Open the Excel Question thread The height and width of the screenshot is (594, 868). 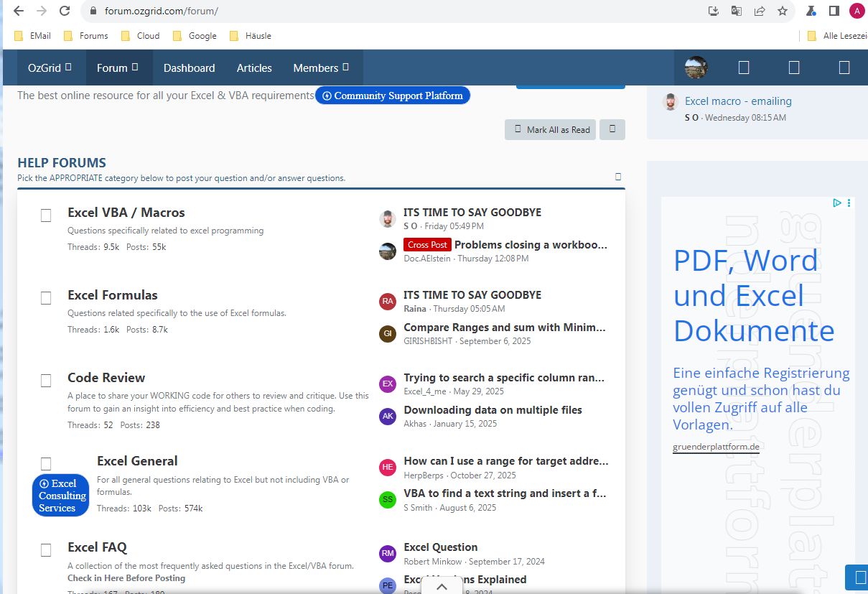coord(440,547)
